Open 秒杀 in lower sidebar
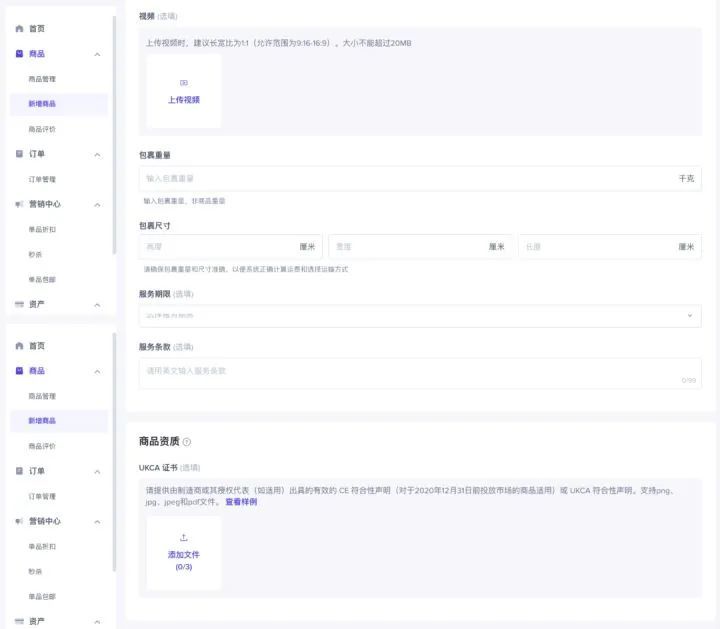Image resolution: width=720 pixels, height=629 pixels. (35, 571)
